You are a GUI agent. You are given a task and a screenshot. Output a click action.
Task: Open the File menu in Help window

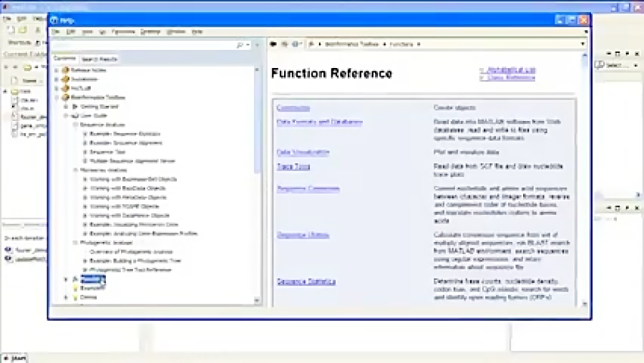55,32
